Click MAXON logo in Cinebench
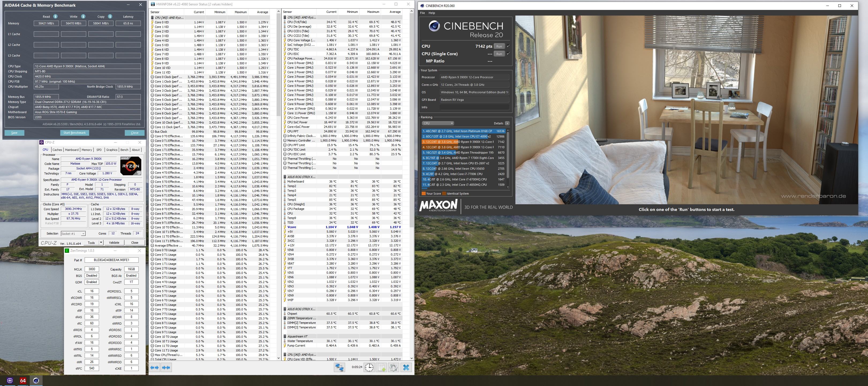 click(438, 205)
